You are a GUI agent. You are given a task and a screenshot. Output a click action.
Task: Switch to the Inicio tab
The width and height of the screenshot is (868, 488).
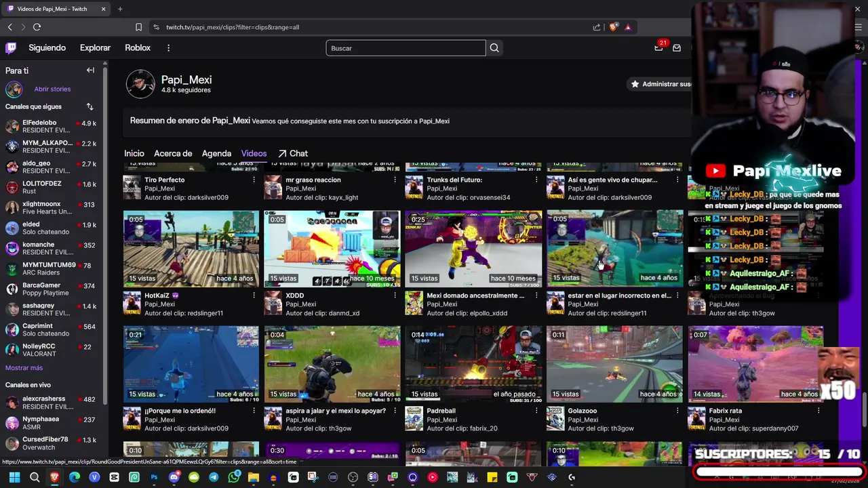[x=134, y=154]
